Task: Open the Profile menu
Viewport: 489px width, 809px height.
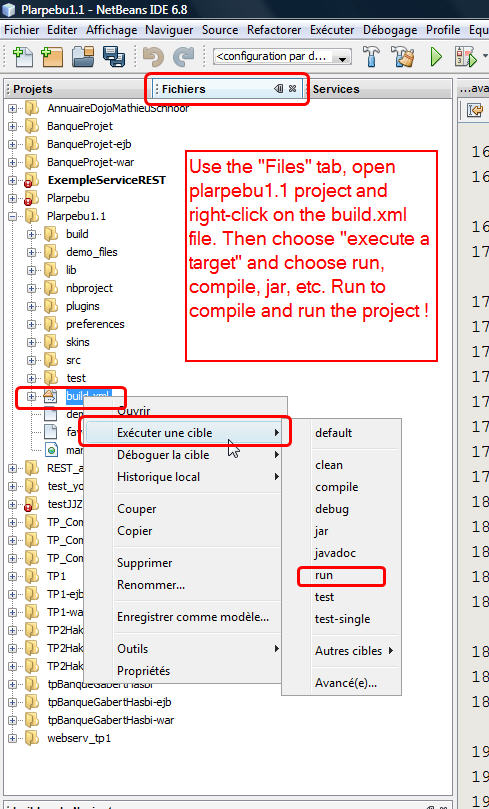Action: tap(443, 30)
